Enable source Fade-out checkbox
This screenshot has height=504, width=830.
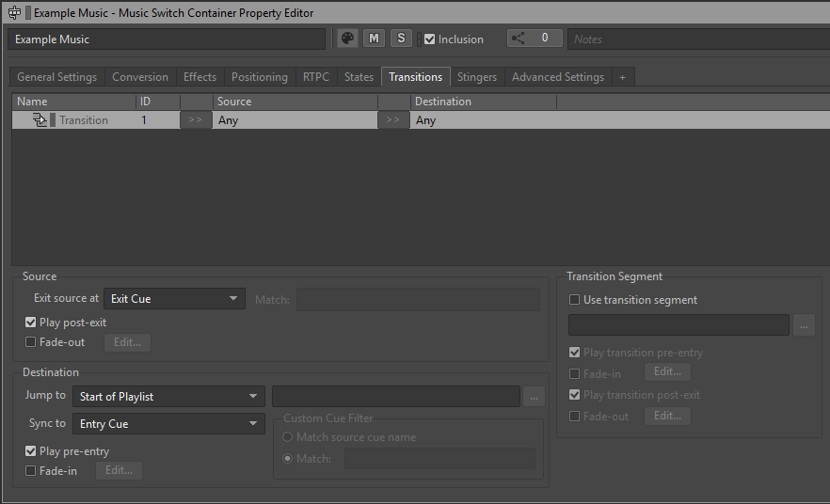31,342
